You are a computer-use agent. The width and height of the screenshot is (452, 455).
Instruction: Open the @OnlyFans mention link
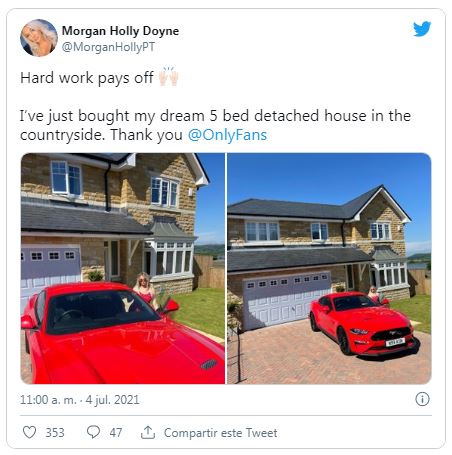(227, 135)
